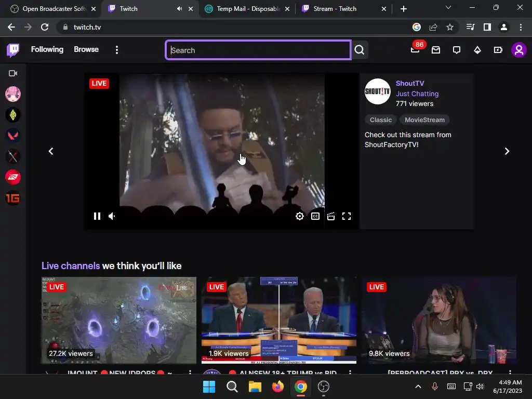This screenshot has height=399, width=532.
Task: Open notifications showing 86 badge
Action: pos(415,49)
